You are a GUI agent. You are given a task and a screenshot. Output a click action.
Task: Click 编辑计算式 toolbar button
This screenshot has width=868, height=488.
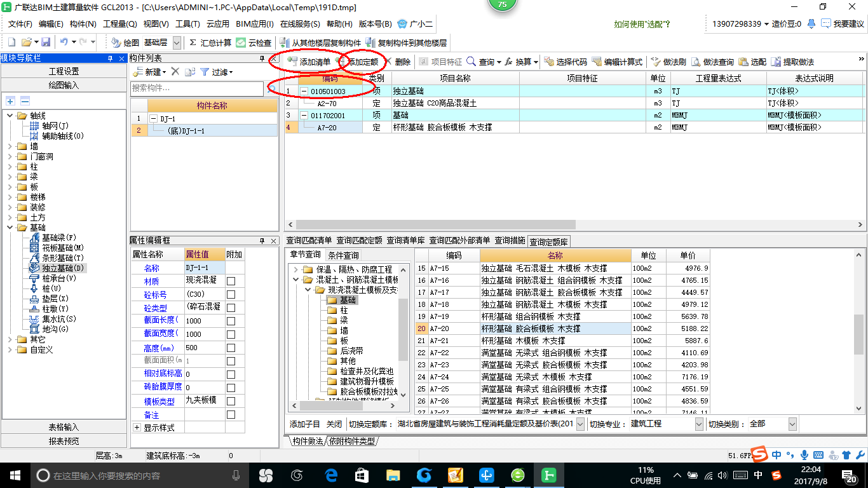[x=617, y=62]
